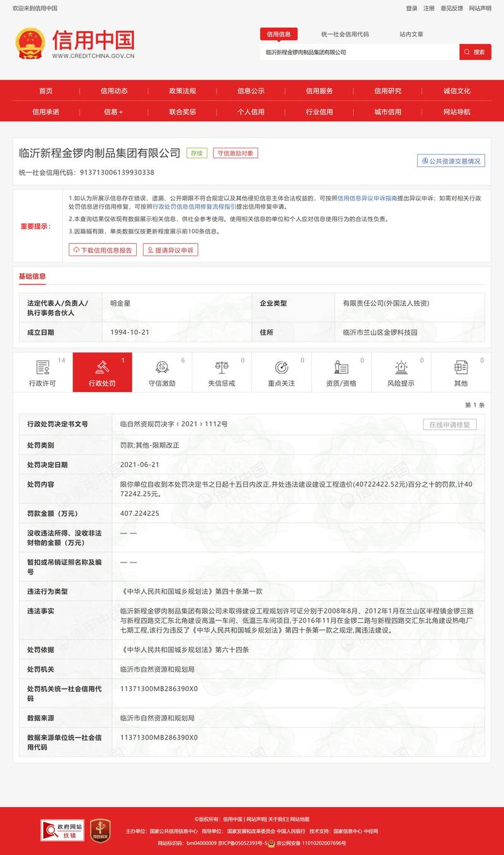Click the 京ICP备05052393号-5 footer link
Viewport: 504px width, 855px height.
tap(243, 843)
